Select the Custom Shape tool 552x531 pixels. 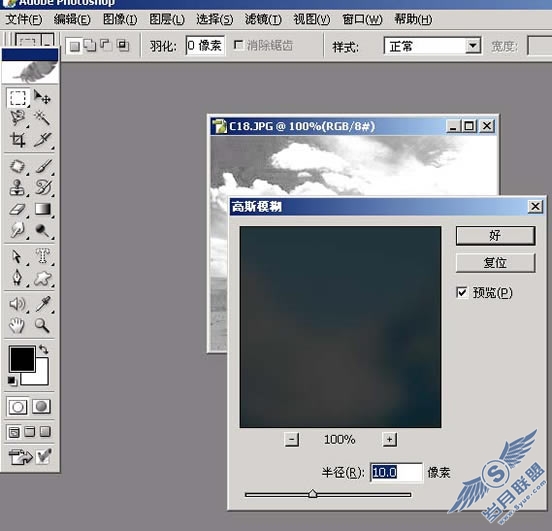(42, 278)
